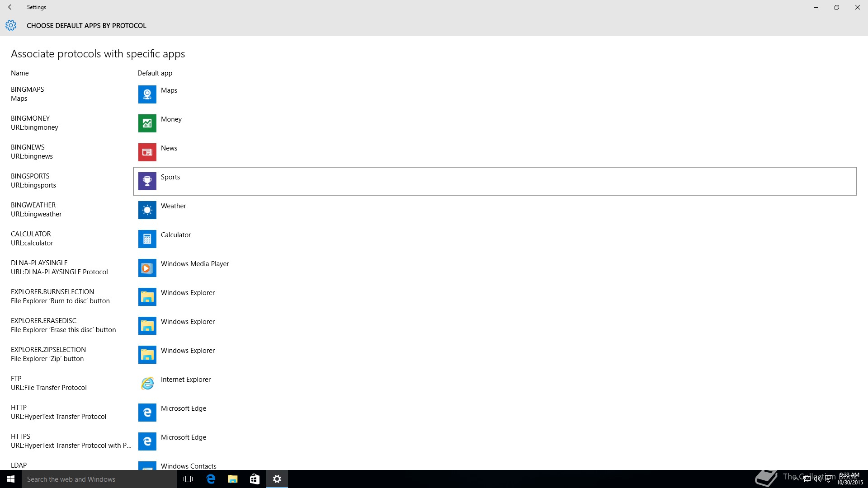This screenshot has width=868, height=488.
Task: Click the News app icon
Action: pyautogui.click(x=147, y=152)
